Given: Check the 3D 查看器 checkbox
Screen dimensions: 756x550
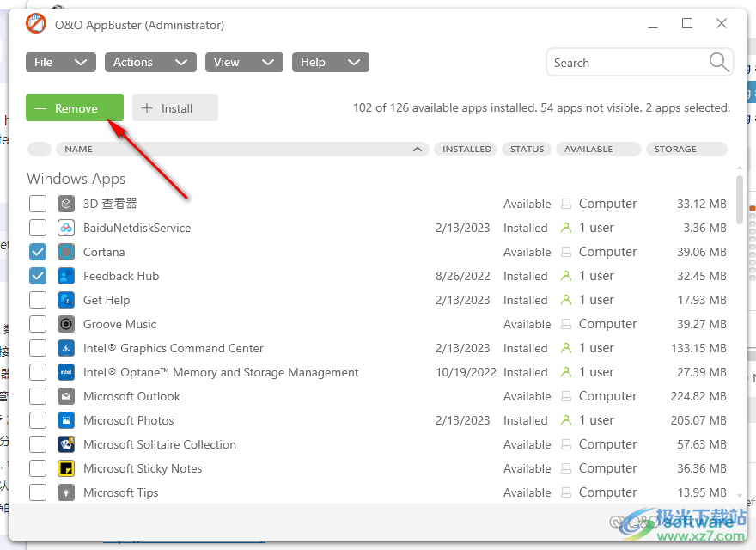Looking at the screenshot, I should pos(38,204).
